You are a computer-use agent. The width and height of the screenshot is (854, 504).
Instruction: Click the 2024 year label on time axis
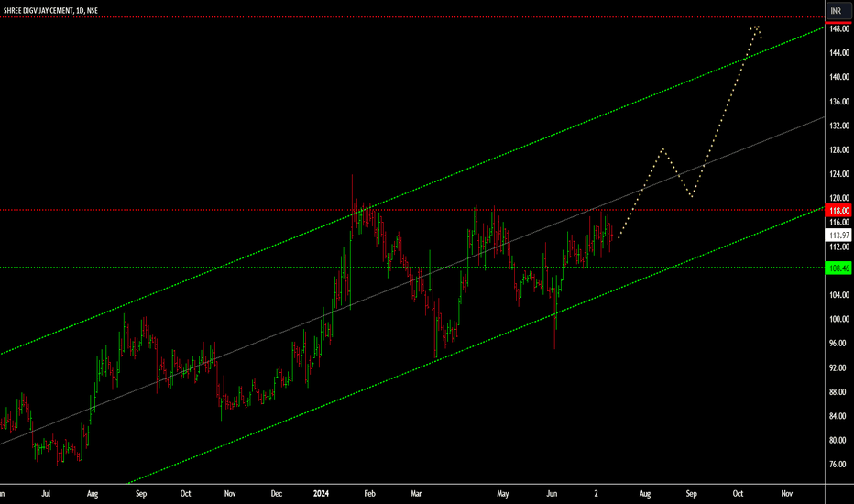click(x=322, y=494)
